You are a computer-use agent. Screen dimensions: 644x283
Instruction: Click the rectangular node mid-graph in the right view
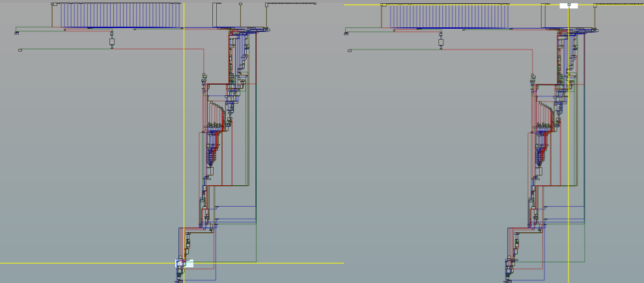pos(539,171)
